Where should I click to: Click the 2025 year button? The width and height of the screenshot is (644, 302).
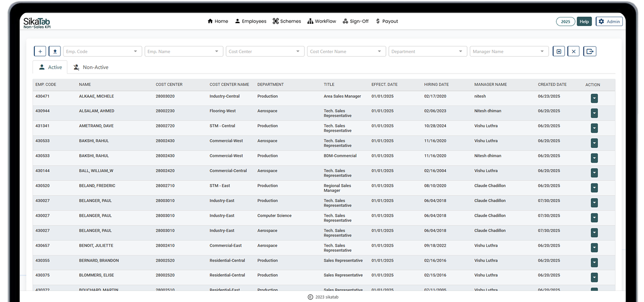(x=565, y=21)
